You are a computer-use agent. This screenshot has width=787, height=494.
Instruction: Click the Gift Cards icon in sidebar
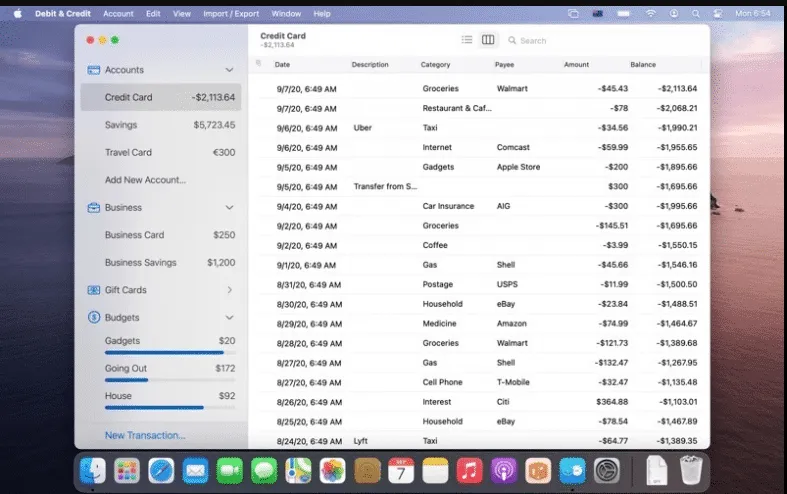[93, 290]
